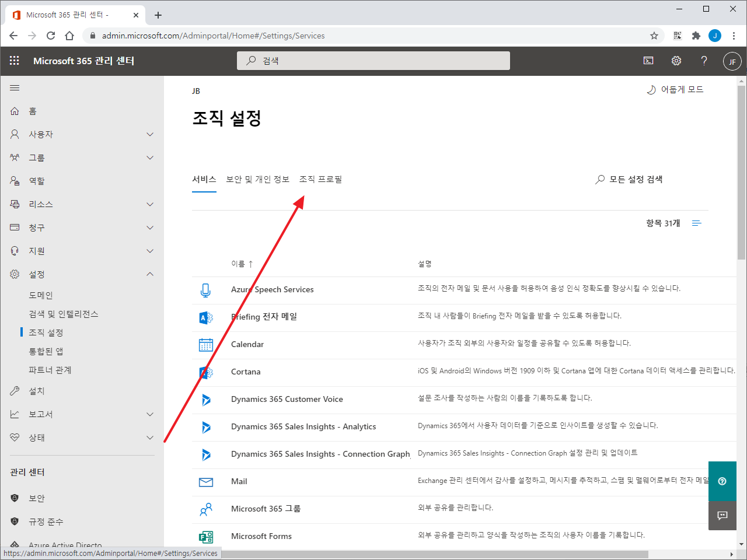Click the Microsoft Forms icon

coord(206,537)
